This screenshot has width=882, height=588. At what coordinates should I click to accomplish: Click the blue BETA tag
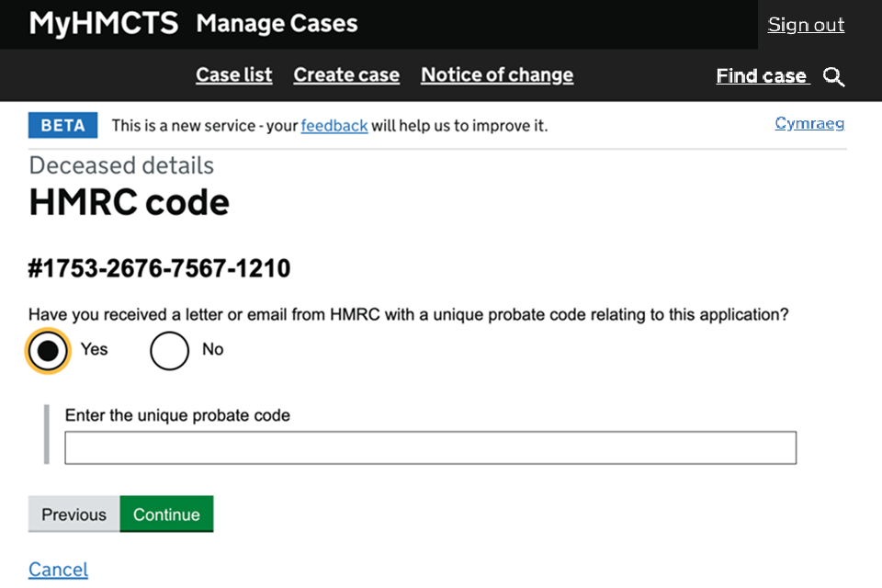(x=62, y=126)
